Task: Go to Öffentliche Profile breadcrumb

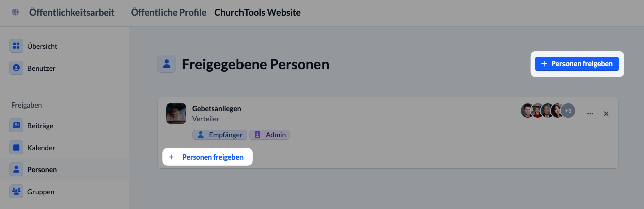Action: pyautogui.click(x=169, y=12)
